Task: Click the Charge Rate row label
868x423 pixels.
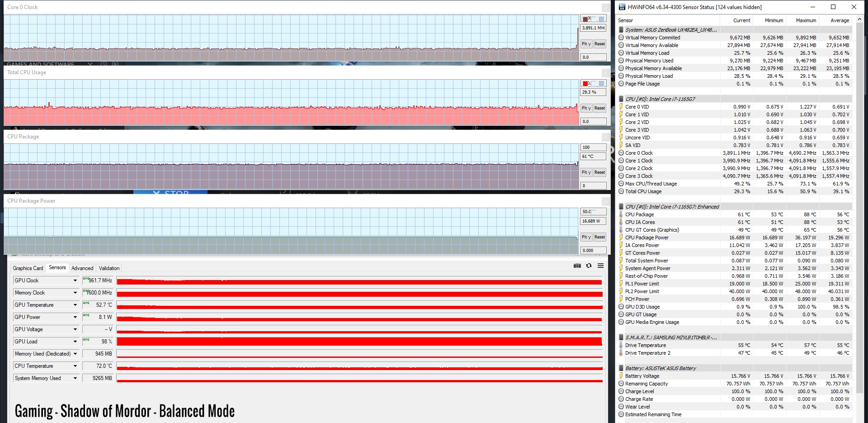Action: click(639, 399)
